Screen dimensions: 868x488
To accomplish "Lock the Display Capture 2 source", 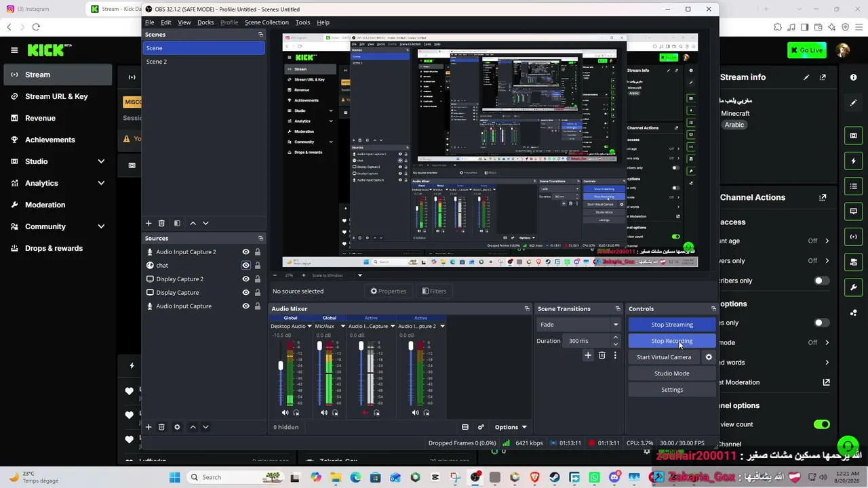I will pos(258,279).
